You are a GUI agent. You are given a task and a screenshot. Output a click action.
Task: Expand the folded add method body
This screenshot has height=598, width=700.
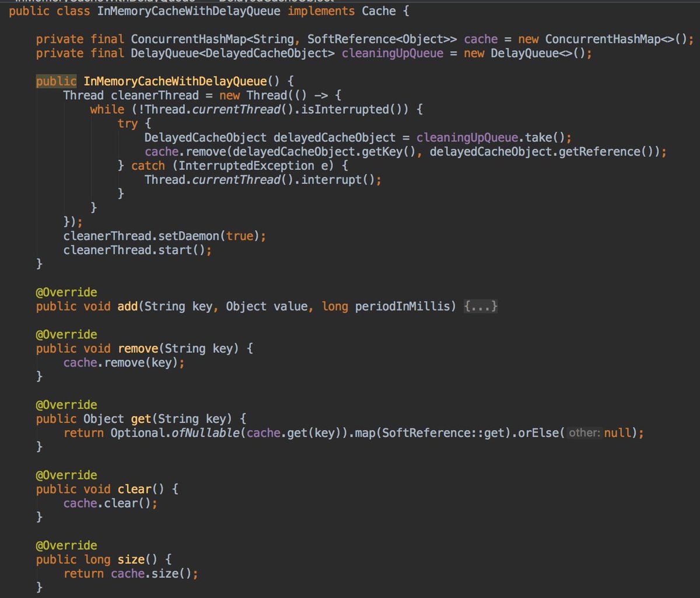coord(481,306)
